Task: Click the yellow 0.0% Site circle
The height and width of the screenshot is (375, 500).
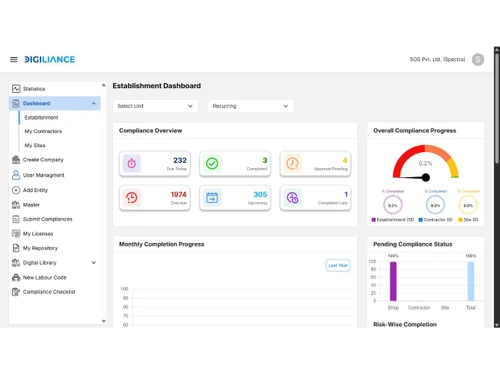Action: coord(468,205)
